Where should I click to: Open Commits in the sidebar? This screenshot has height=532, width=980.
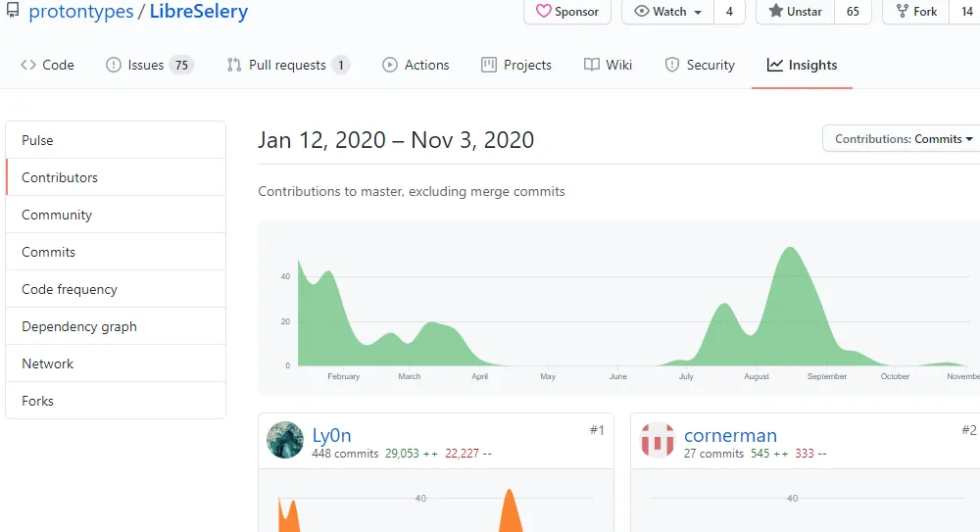coord(116,252)
